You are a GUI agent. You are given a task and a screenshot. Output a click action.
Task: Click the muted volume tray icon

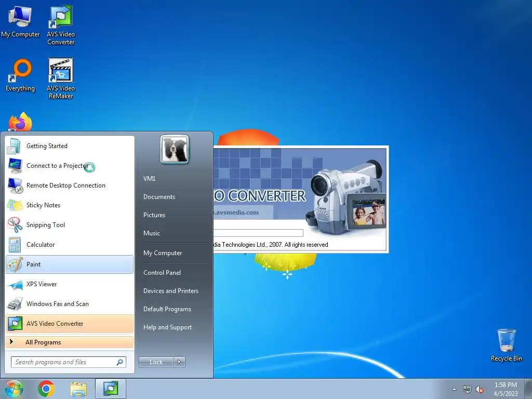point(480,389)
